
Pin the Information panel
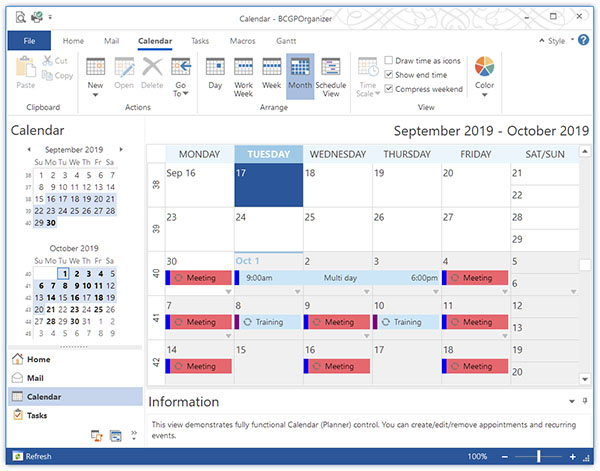pyautogui.click(x=584, y=401)
